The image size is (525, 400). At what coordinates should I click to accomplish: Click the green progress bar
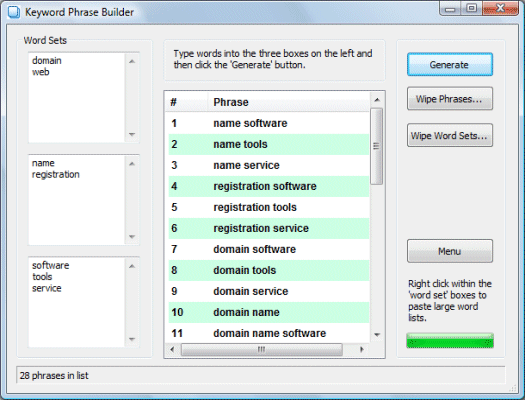tap(449, 341)
